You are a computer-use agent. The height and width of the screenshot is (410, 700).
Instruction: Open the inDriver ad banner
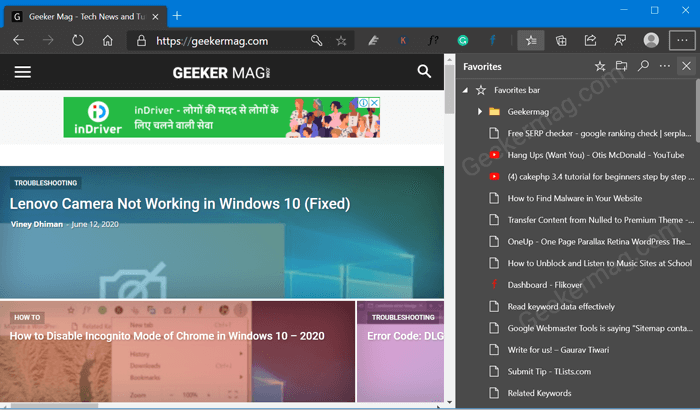[221, 117]
